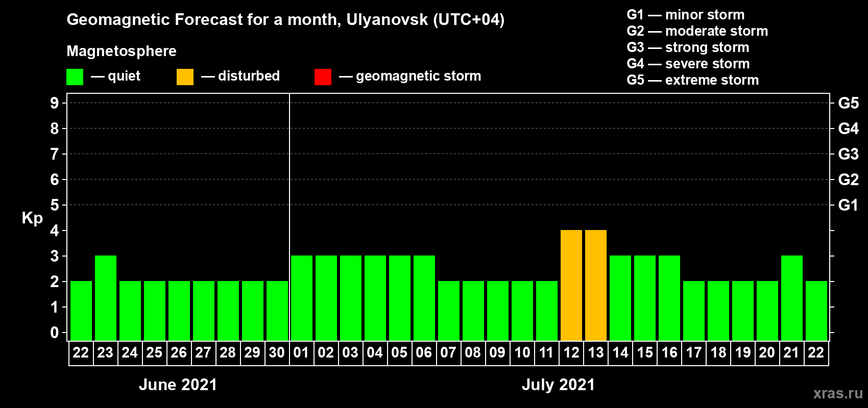Screen dimensions: 868x408
Task: Click the "July 2021" month label
Action: pyautogui.click(x=559, y=385)
